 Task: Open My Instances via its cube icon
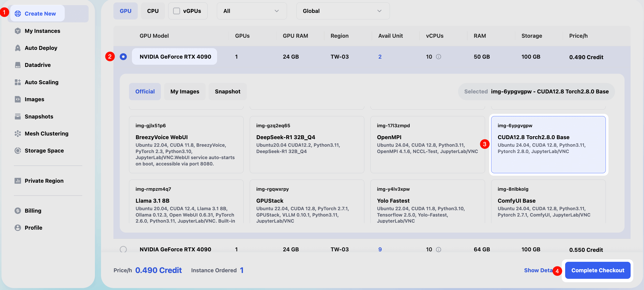pyautogui.click(x=18, y=31)
